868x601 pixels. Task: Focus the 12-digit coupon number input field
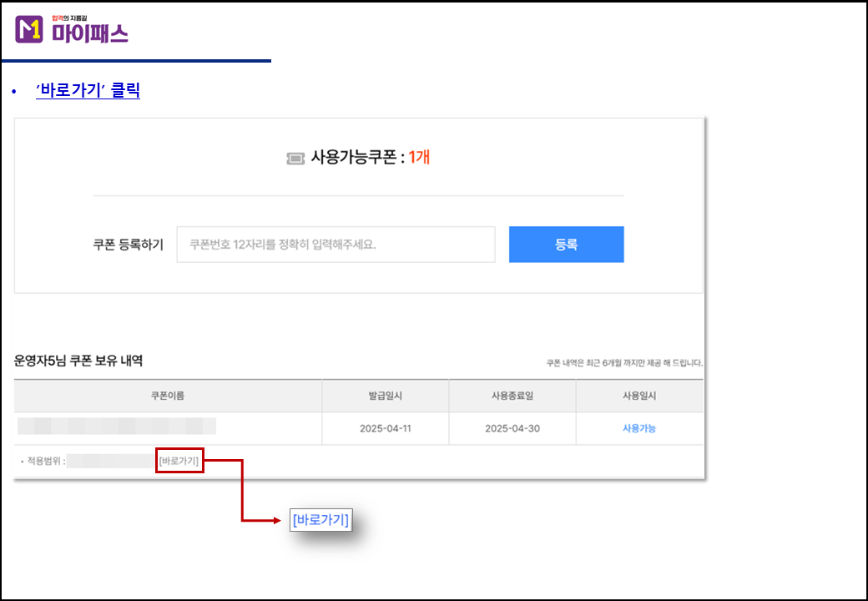[x=336, y=245]
